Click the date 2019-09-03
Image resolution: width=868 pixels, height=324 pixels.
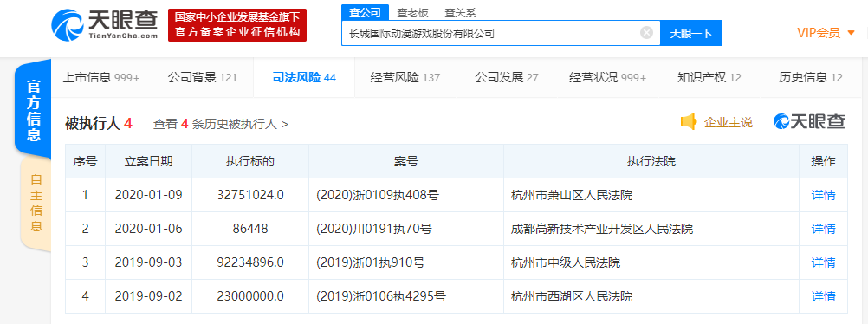[148, 262]
